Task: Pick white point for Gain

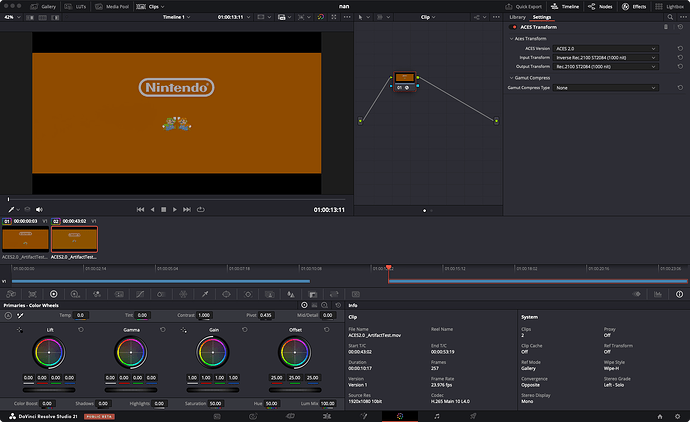Action: [184, 330]
